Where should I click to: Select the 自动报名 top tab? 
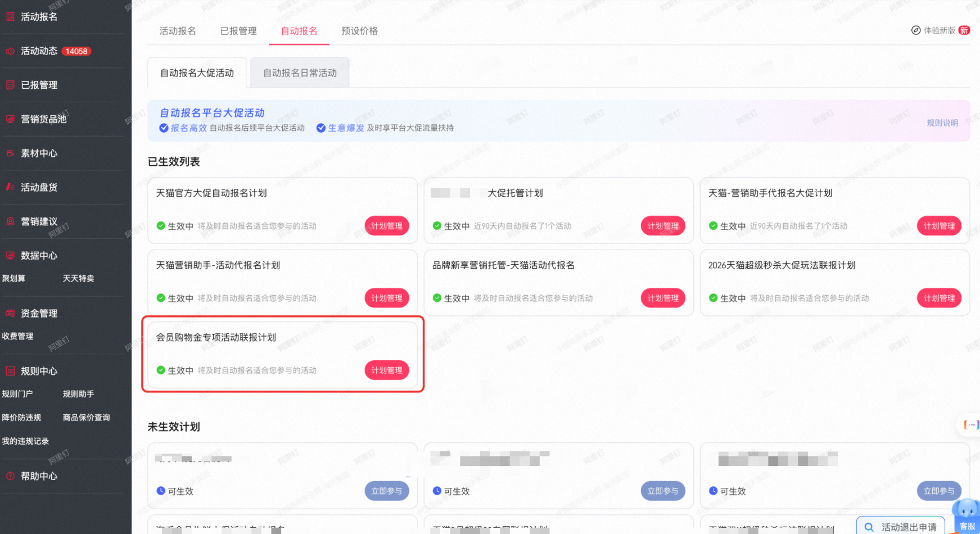(x=299, y=31)
